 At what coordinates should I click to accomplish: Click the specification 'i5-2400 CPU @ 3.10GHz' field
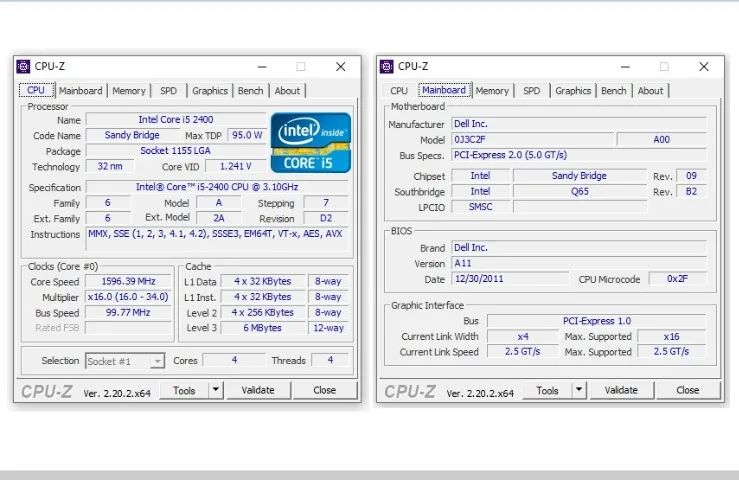(x=217, y=187)
